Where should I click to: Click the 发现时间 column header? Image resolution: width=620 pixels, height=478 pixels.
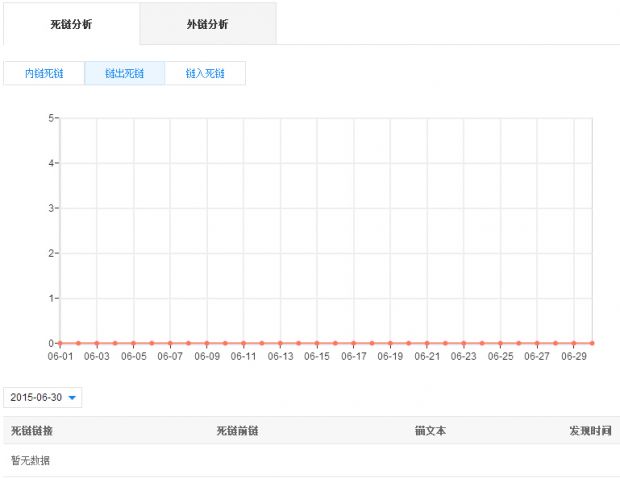(590, 431)
